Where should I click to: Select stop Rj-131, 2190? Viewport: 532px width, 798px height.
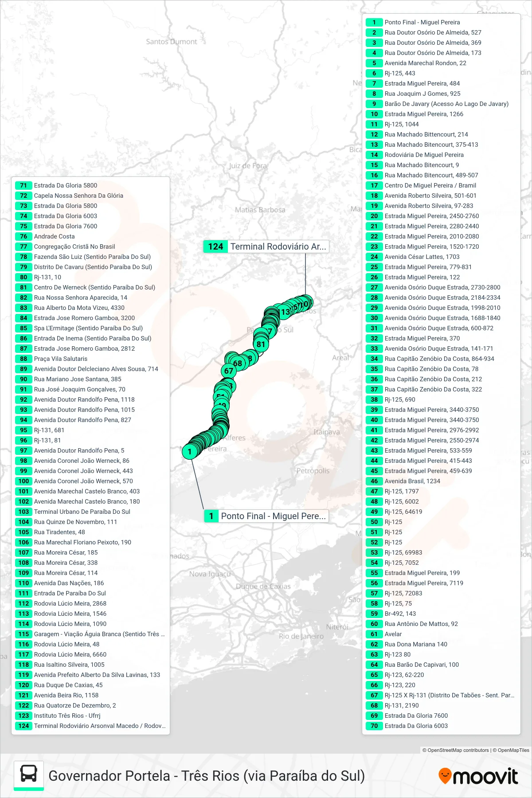pos(392,705)
